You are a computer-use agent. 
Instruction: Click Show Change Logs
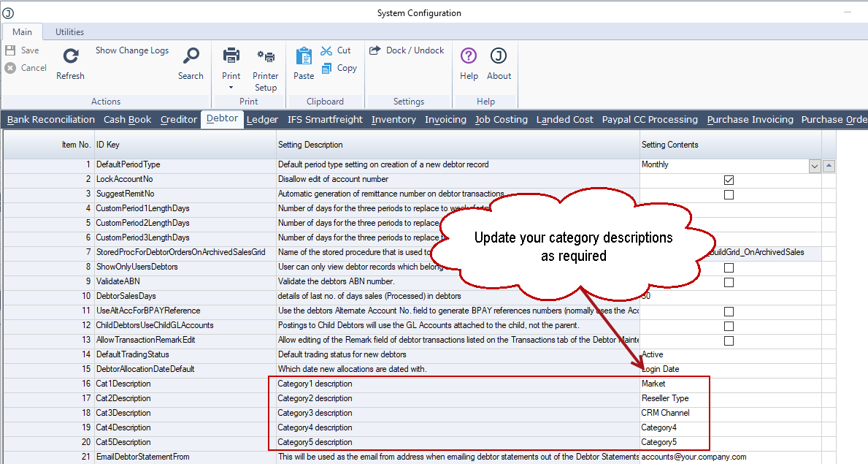pos(131,50)
